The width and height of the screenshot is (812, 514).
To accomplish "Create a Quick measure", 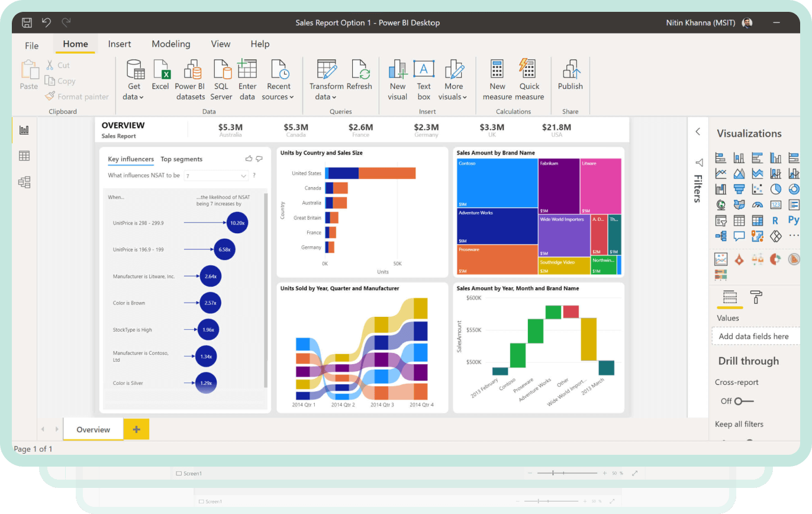I will pyautogui.click(x=529, y=80).
